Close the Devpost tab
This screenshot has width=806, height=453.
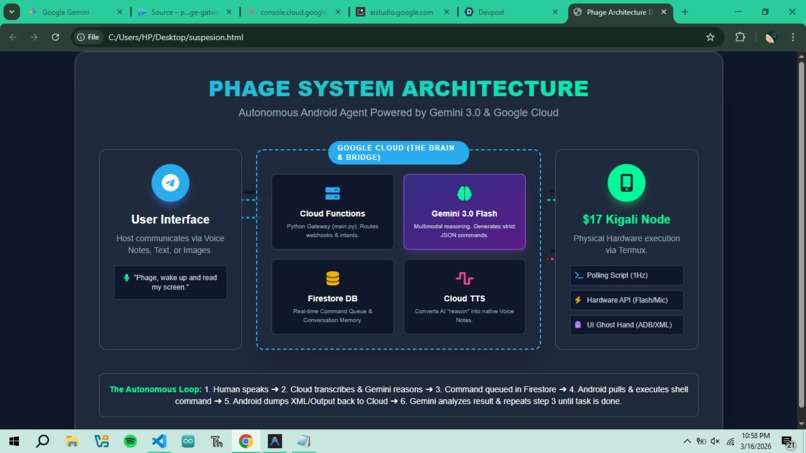coord(555,12)
